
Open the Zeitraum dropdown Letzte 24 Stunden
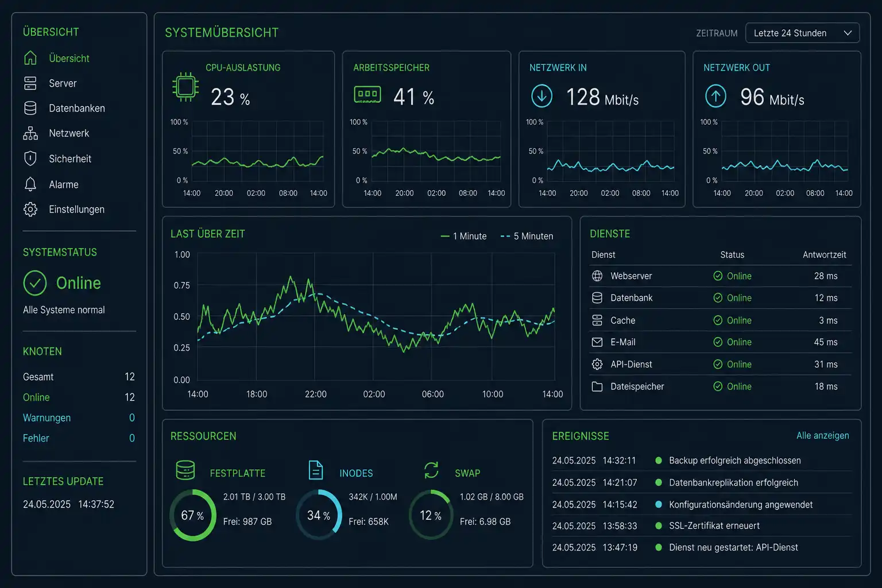(802, 33)
